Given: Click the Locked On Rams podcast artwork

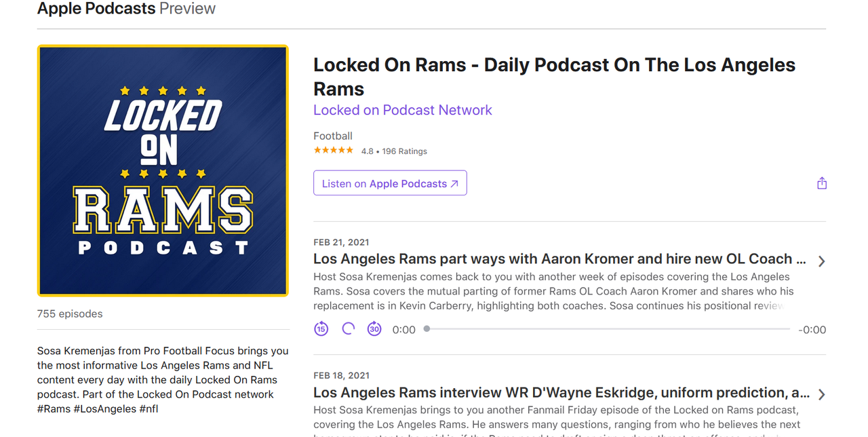Looking at the screenshot, I should [163, 171].
